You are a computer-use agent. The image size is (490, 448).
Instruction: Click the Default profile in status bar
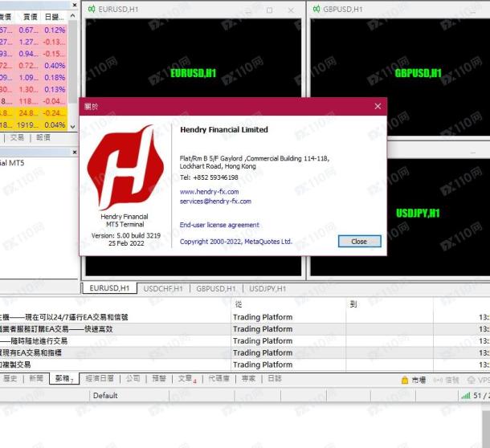coord(105,396)
